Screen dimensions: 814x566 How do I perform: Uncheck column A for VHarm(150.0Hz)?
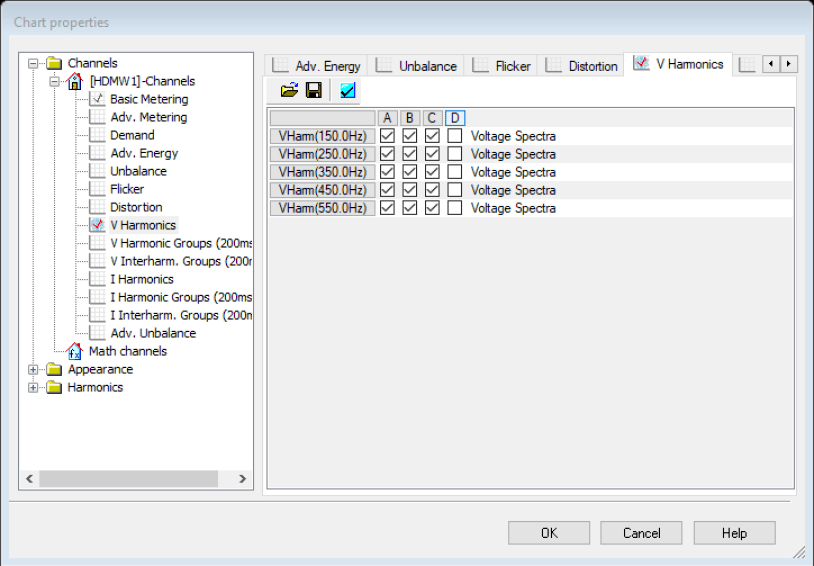387,136
